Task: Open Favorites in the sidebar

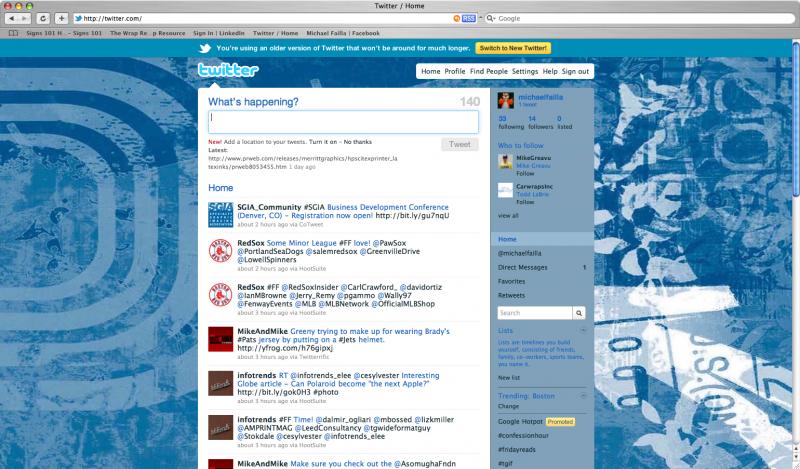Action: tap(511, 281)
